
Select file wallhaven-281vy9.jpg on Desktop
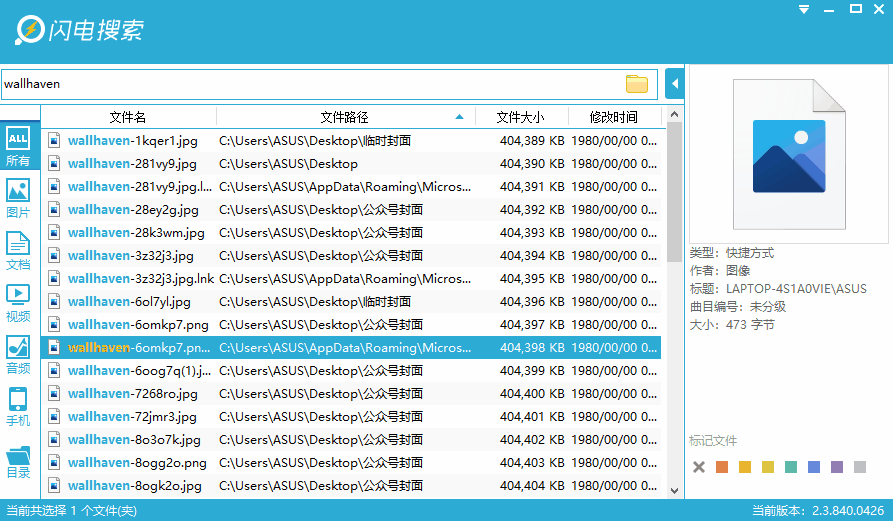tap(351, 164)
